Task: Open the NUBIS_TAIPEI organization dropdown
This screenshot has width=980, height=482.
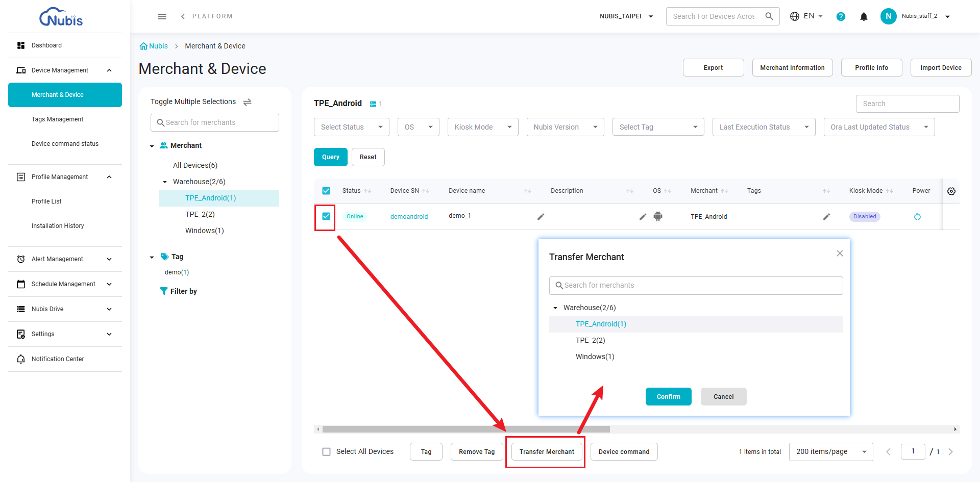Action: pos(626,16)
